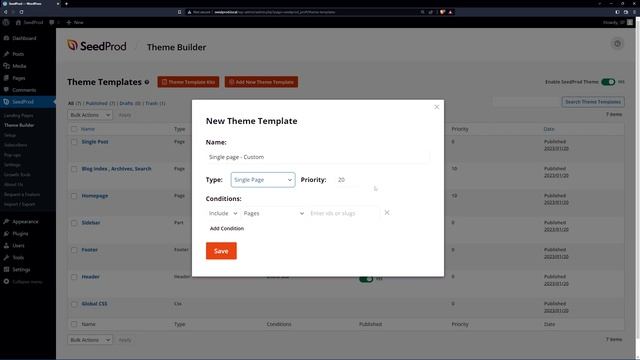The width and height of the screenshot is (640, 360).
Task: Click Add Condition in dialog
Action: (x=227, y=229)
